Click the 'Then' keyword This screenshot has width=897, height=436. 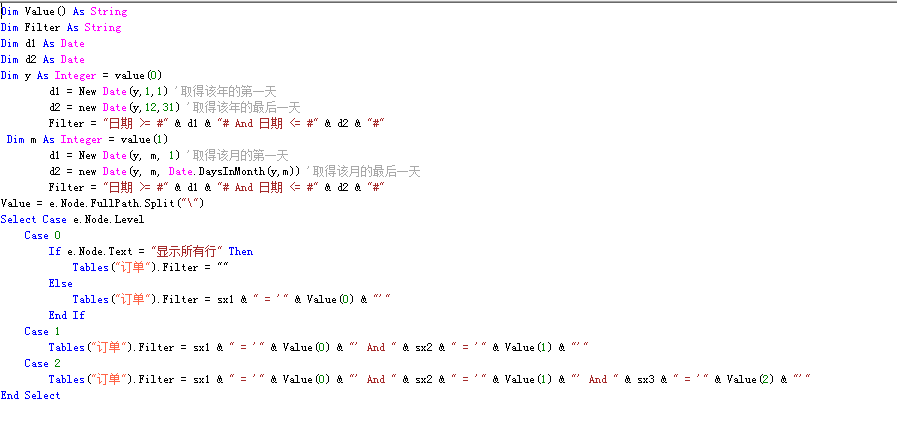(x=241, y=252)
